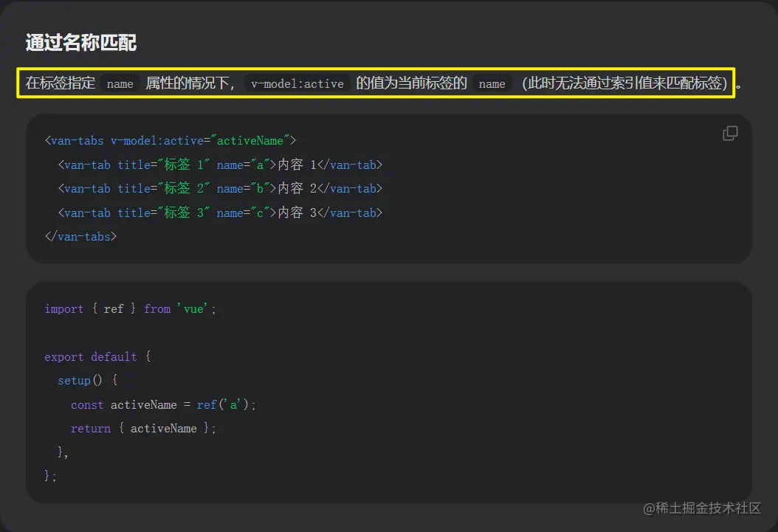Click the van-tab line with name="b"
This screenshot has height=532, width=778.
(220, 188)
